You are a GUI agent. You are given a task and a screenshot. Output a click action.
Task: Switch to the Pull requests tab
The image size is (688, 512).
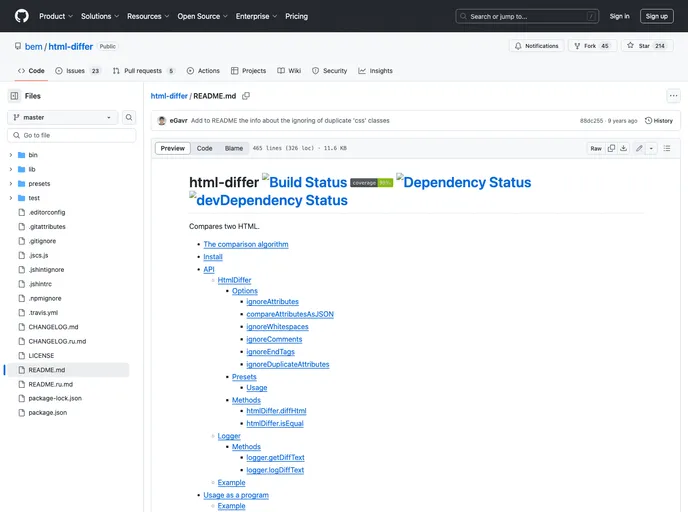(144, 71)
